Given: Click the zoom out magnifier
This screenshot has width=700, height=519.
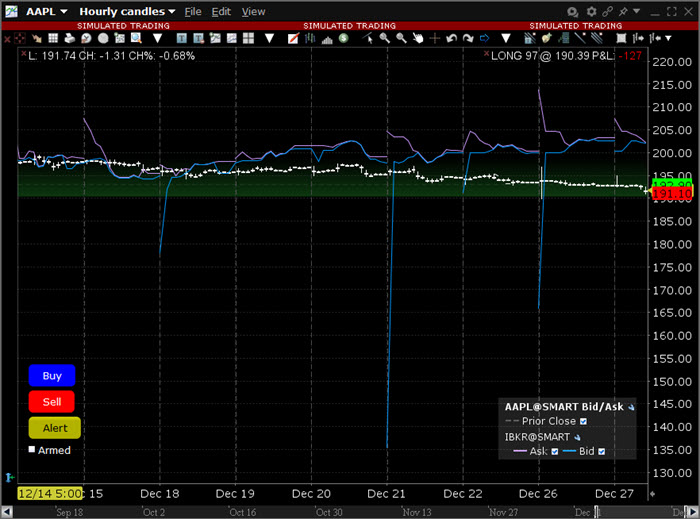Looking at the screenshot, I should tap(401, 38).
